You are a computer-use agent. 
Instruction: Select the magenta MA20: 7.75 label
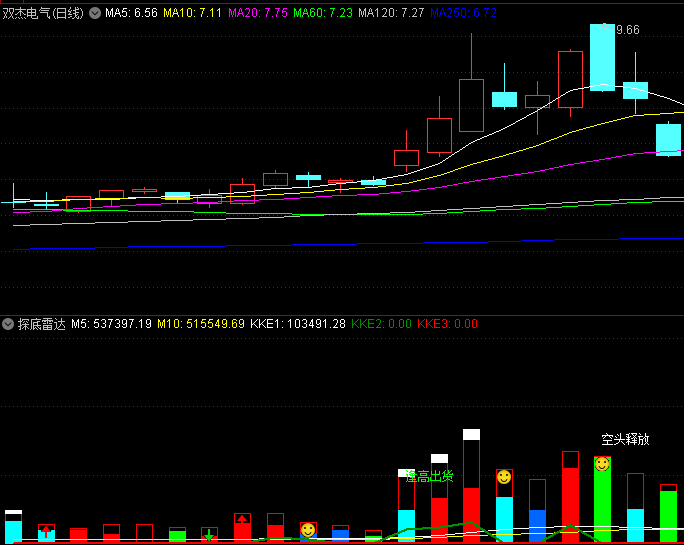pyautogui.click(x=258, y=13)
